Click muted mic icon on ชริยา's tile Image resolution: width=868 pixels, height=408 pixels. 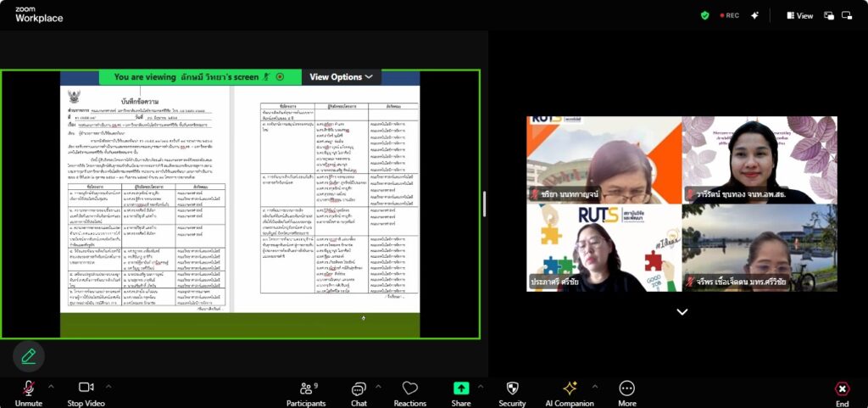coord(535,194)
